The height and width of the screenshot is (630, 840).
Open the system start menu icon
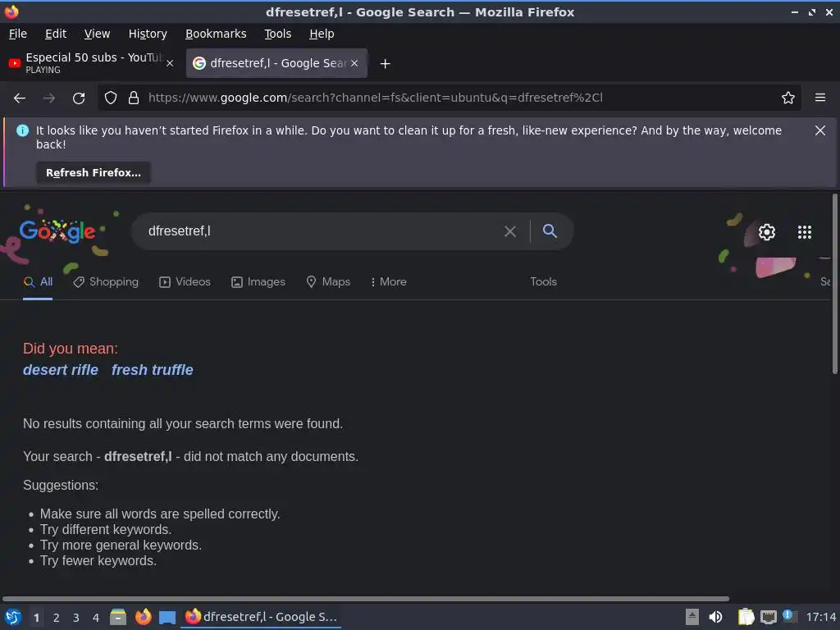pos(13,618)
